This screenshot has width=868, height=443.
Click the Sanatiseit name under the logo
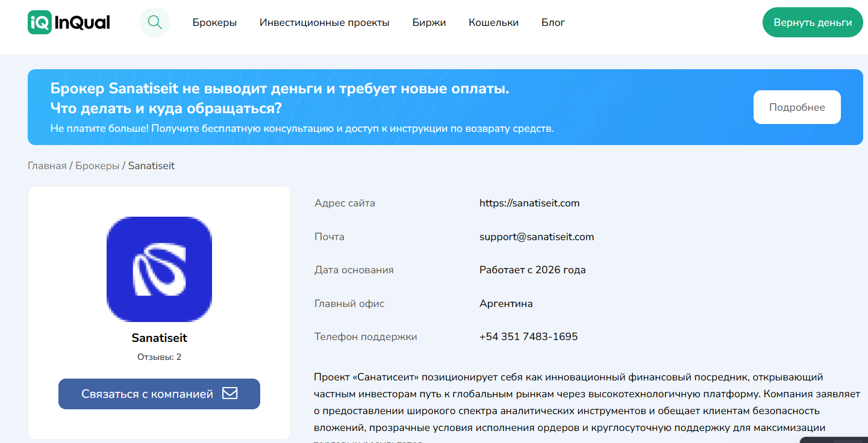(x=159, y=338)
